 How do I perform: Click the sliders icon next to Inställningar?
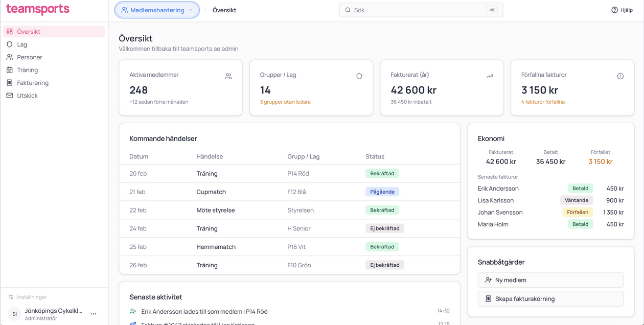point(11,297)
